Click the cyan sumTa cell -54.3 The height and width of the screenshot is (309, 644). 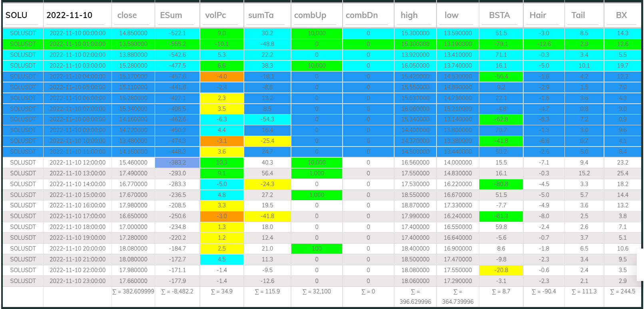pos(267,119)
